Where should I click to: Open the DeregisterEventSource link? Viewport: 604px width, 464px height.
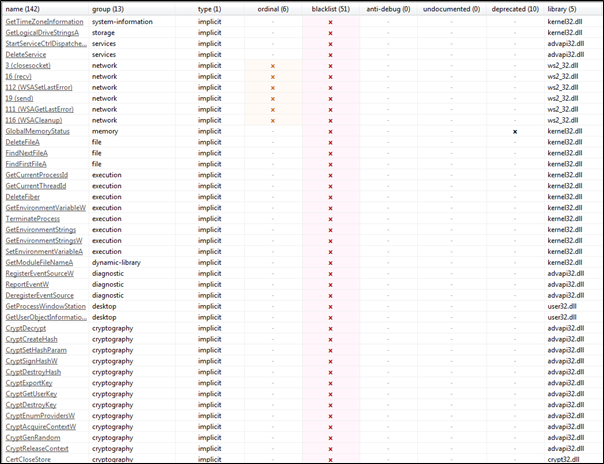(40, 296)
